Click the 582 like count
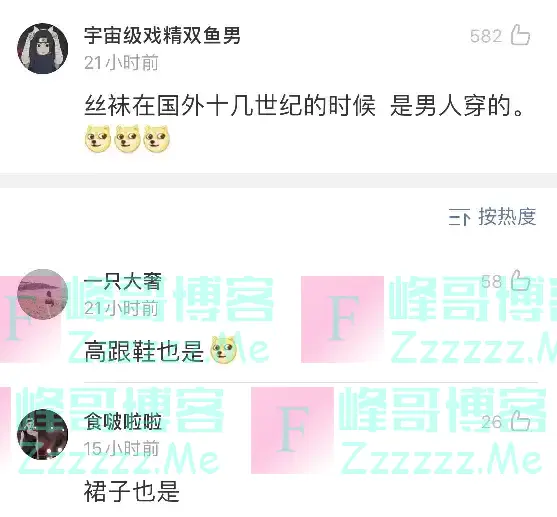The image size is (557, 517). tap(486, 36)
